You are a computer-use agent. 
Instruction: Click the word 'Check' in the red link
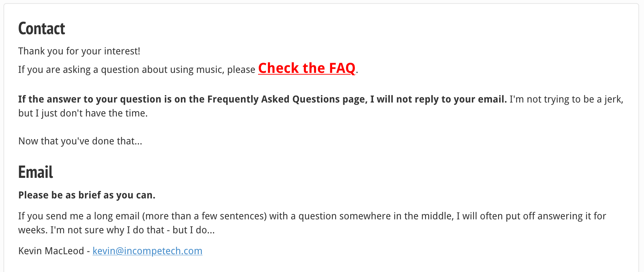pyautogui.click(x=279, y=68)
